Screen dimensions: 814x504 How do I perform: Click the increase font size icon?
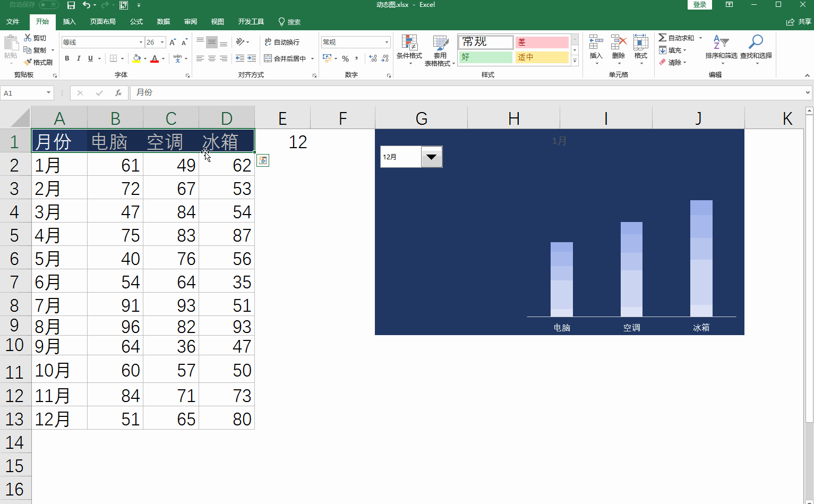(173, 42)
